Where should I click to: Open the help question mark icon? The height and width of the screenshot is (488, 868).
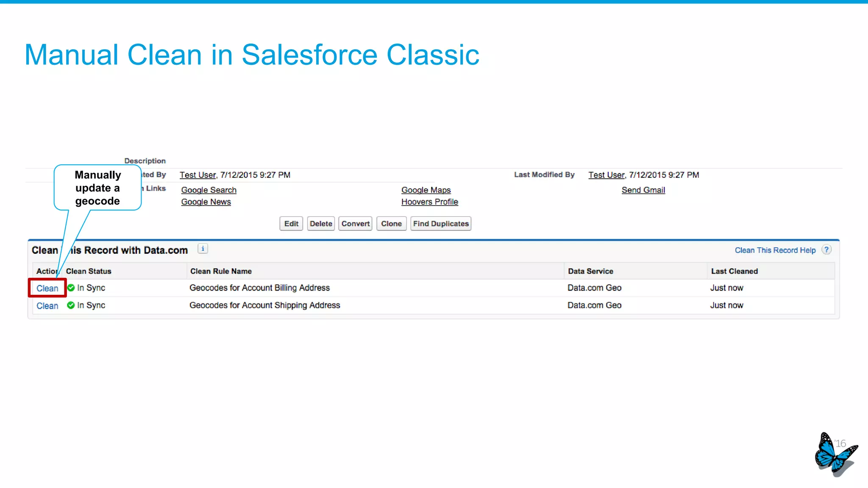[x=826, y=250]
